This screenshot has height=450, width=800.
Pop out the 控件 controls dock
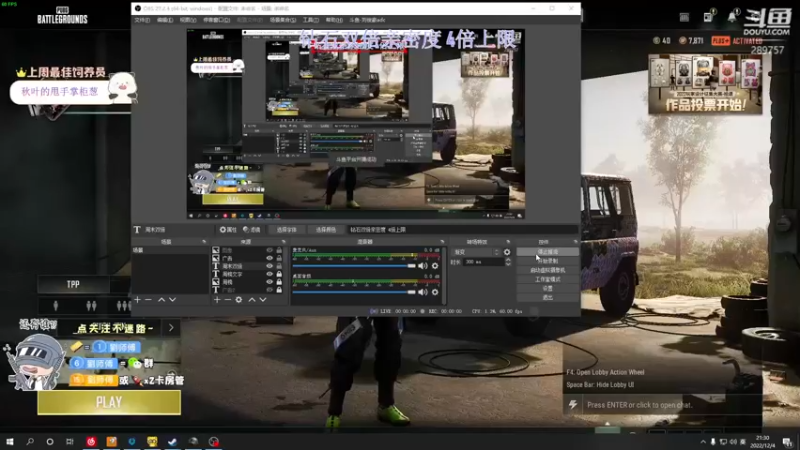coord(576,242)
